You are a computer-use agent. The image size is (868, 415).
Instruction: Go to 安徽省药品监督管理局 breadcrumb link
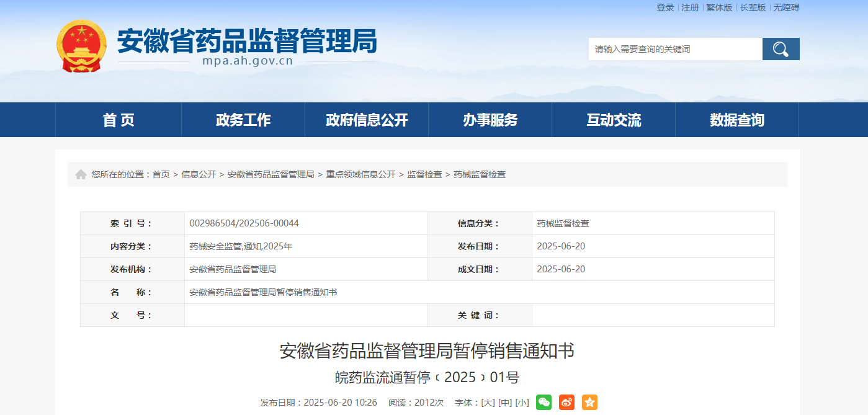[271, 174]
